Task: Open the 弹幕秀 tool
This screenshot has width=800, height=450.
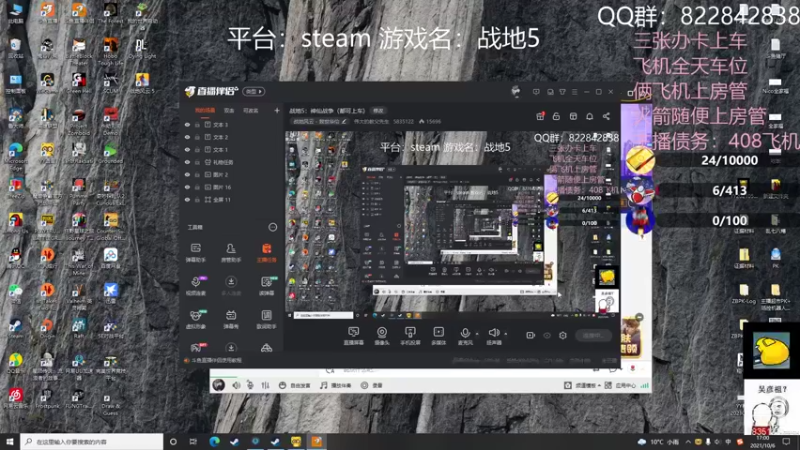Action: coord(231,319)
